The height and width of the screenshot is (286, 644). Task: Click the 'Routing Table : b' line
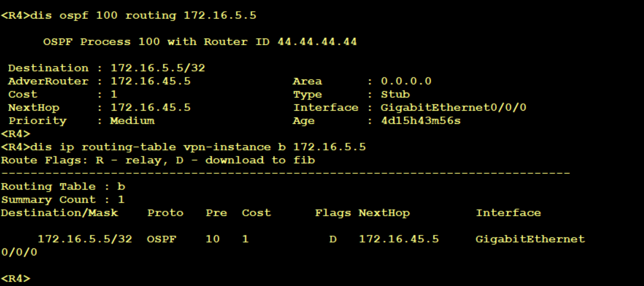click(x=63, y=187)
